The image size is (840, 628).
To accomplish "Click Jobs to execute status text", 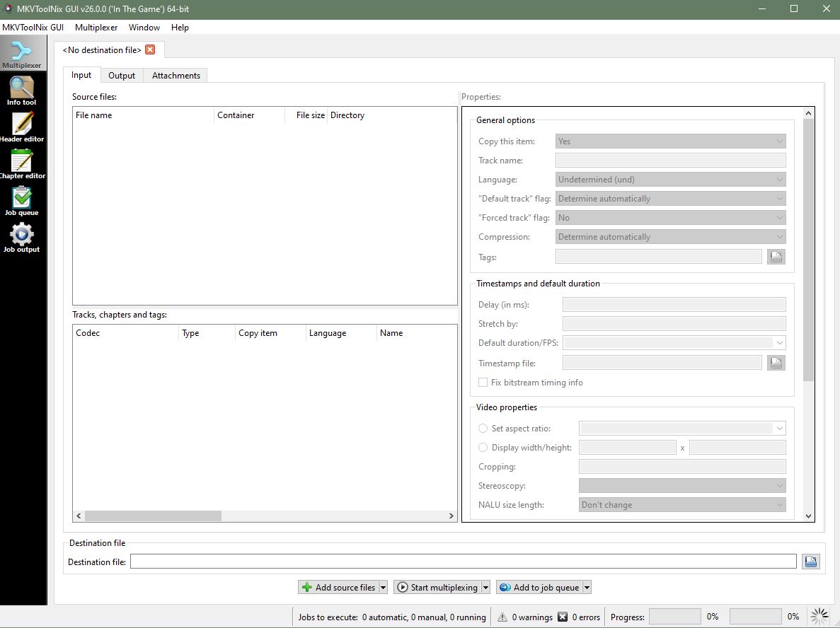I will click(x=391, y=617).
